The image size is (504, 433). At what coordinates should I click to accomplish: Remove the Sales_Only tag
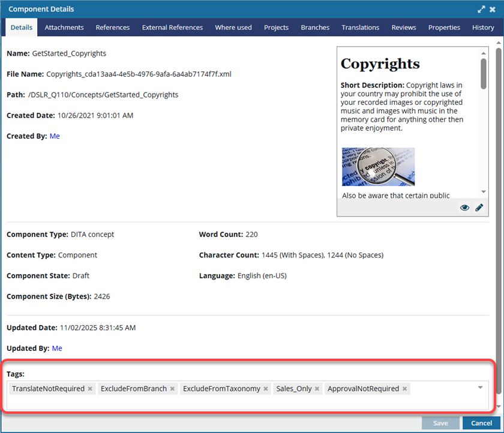pos(317,389)
